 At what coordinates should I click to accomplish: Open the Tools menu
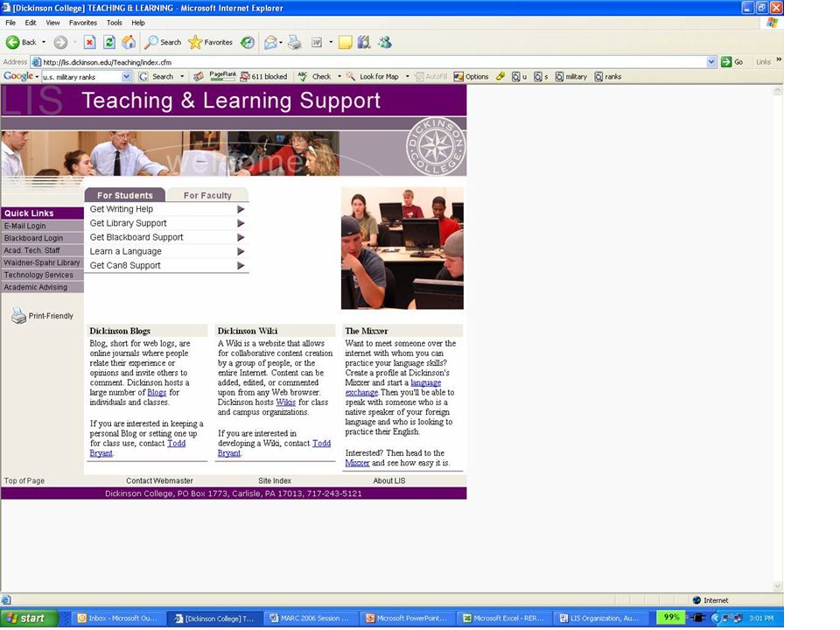[114, 23]
